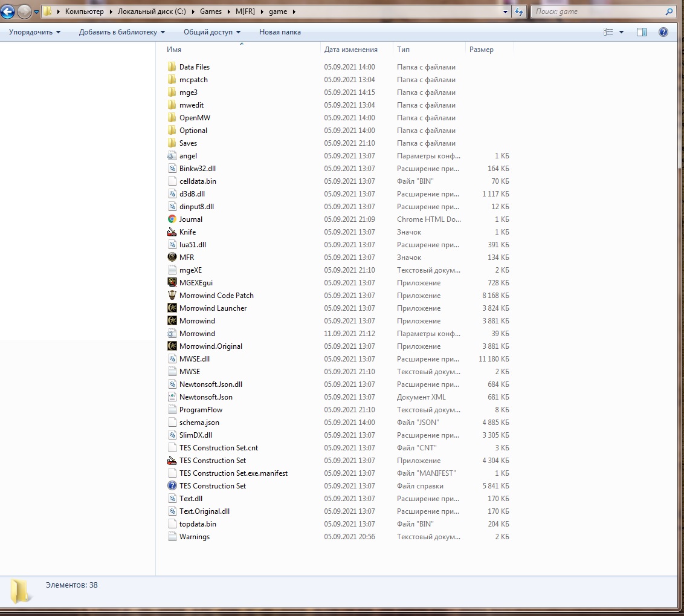Screen dimensions: 684x616
Task: Select the 'Morrowind Code Patch' application icon
Action: [x=172, y=295]
